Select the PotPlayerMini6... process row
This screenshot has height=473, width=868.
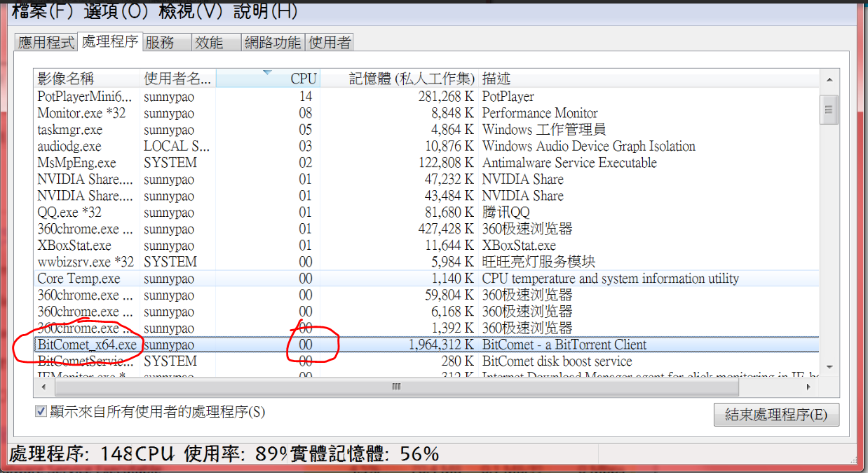pyautogui.click(x=427, y=97)
